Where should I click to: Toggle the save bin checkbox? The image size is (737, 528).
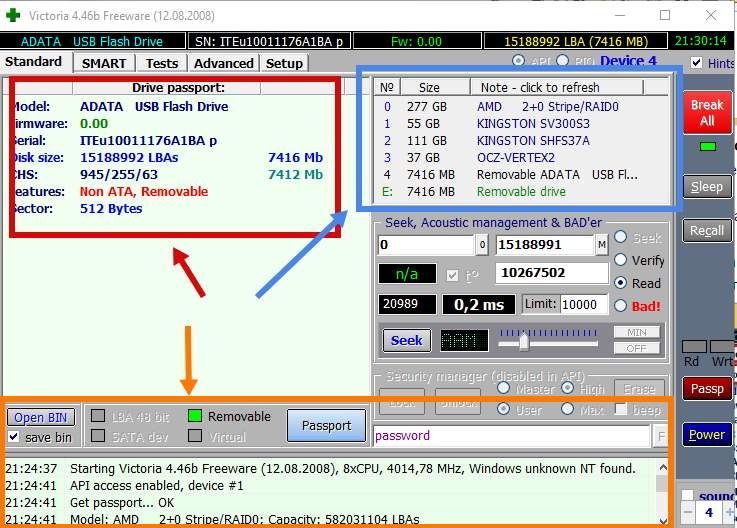(x=14, y=437)
